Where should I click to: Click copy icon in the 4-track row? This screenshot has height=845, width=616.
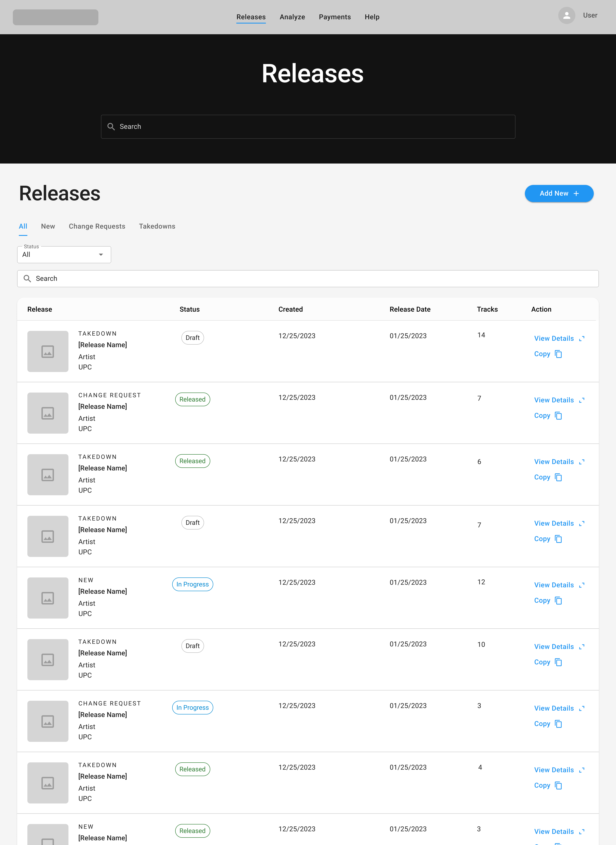pos(558,786)
